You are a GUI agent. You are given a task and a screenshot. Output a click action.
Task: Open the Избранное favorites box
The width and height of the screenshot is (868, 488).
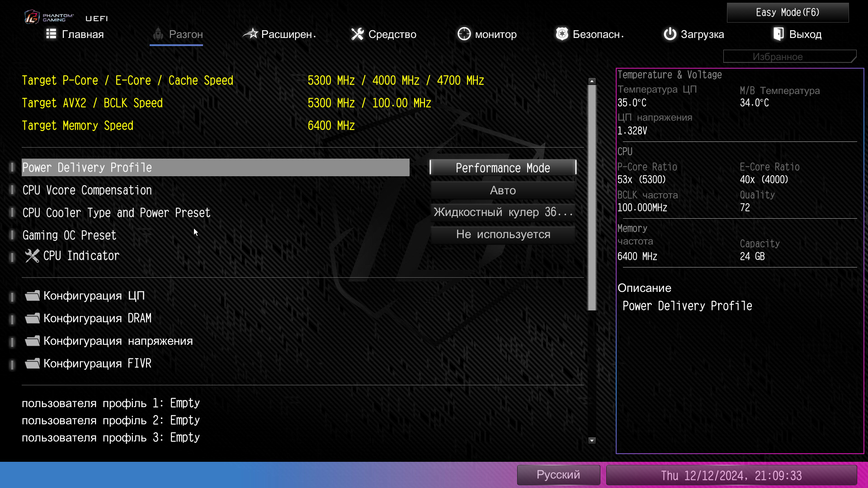789,57
